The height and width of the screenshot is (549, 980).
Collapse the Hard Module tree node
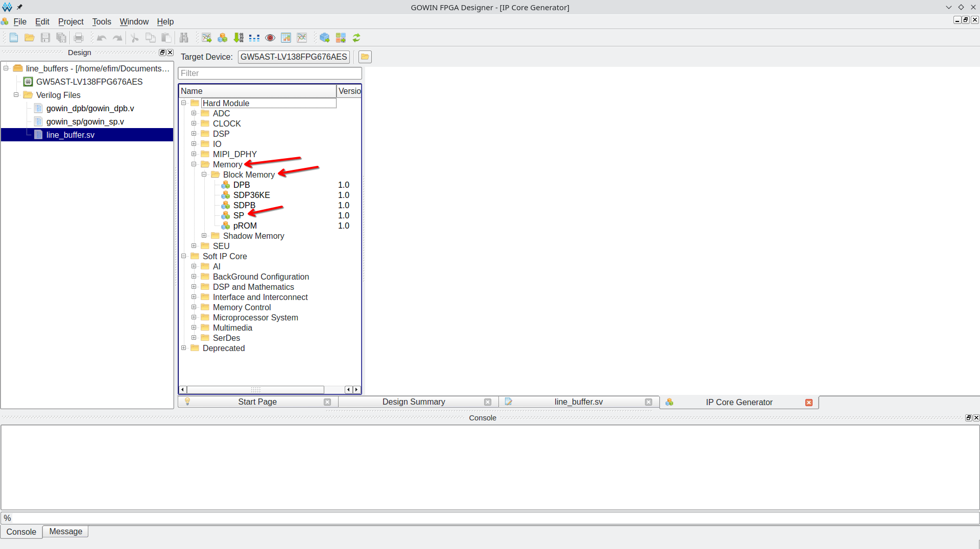click(x=184, y=103)
